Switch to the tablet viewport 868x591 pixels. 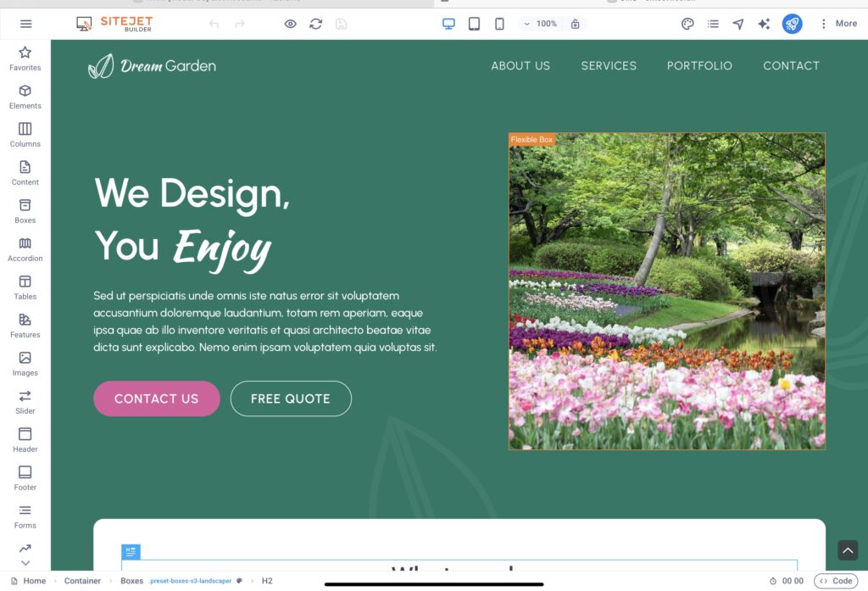click(474, 24)
